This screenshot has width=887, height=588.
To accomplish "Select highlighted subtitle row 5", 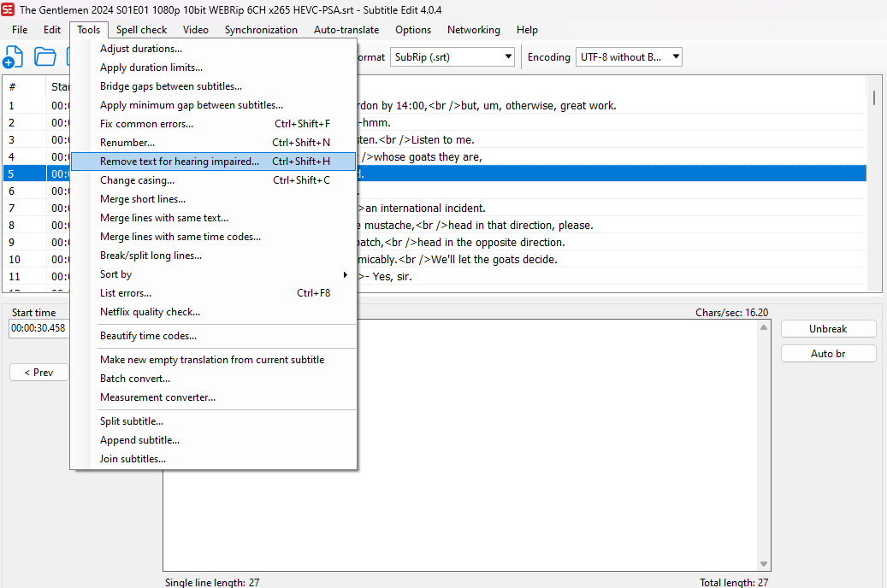I will 435,173.
